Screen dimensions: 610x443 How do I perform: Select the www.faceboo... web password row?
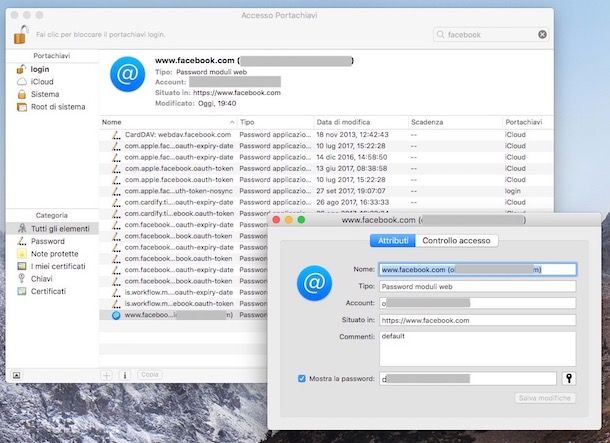pyautogui.click(x=184, y=315)
